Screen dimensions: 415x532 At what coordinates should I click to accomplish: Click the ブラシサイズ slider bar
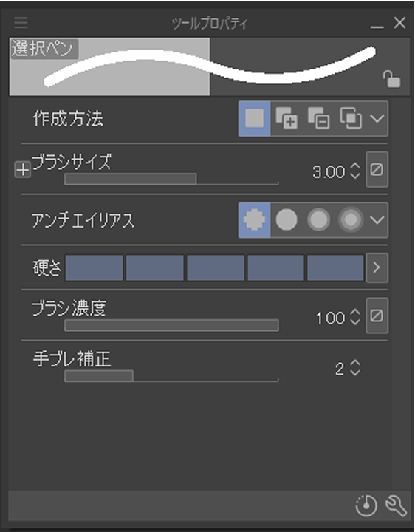point(171,179)
